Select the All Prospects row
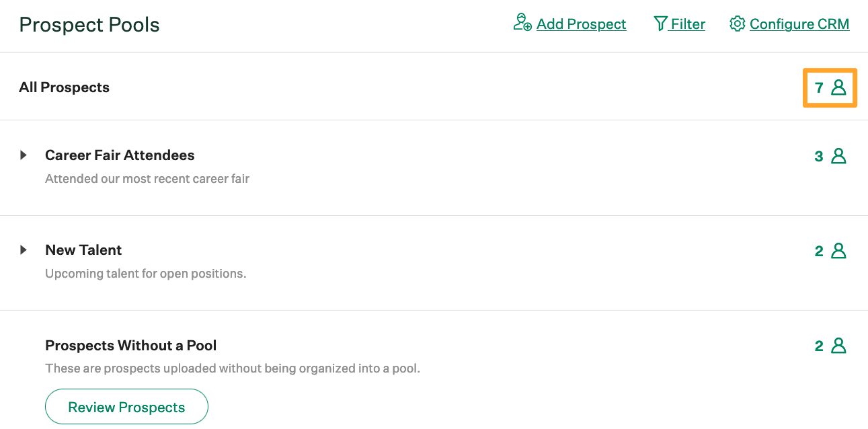Screen dimensions: 868x429 coord(65,87)
